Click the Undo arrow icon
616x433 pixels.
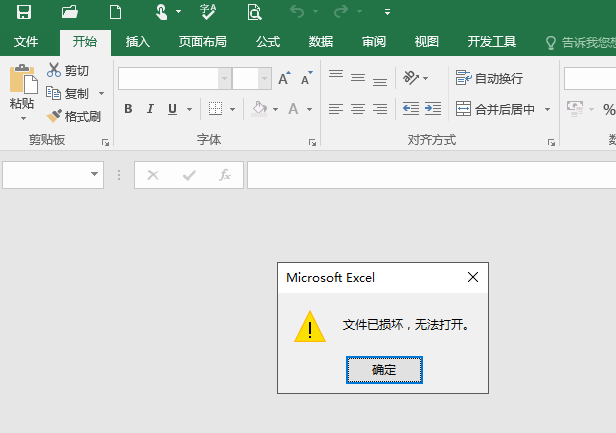(297, 12)
